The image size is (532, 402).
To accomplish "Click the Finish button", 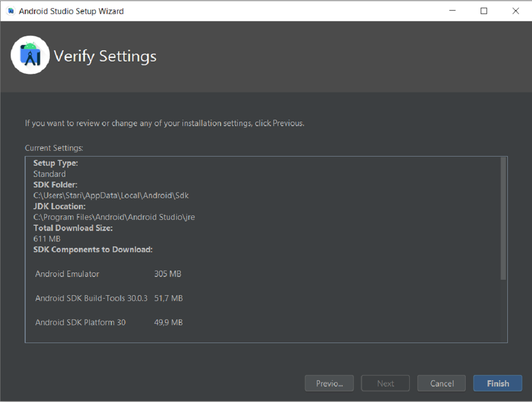I will (498, 383).
